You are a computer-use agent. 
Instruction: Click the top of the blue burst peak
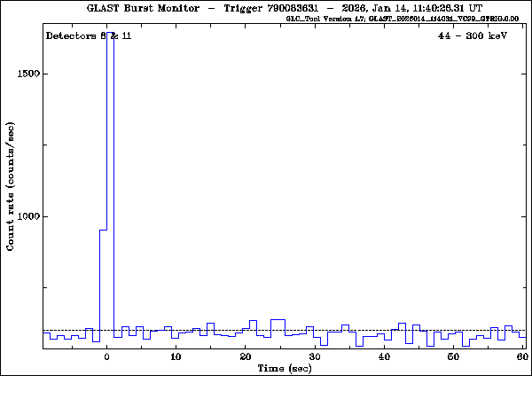(x=110, y=34)
